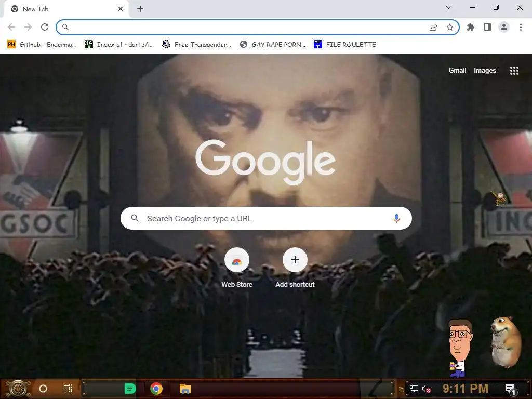Open the green notes app on taskbar
This screenshot has height=399, width=532.
[x=130, y=389]
